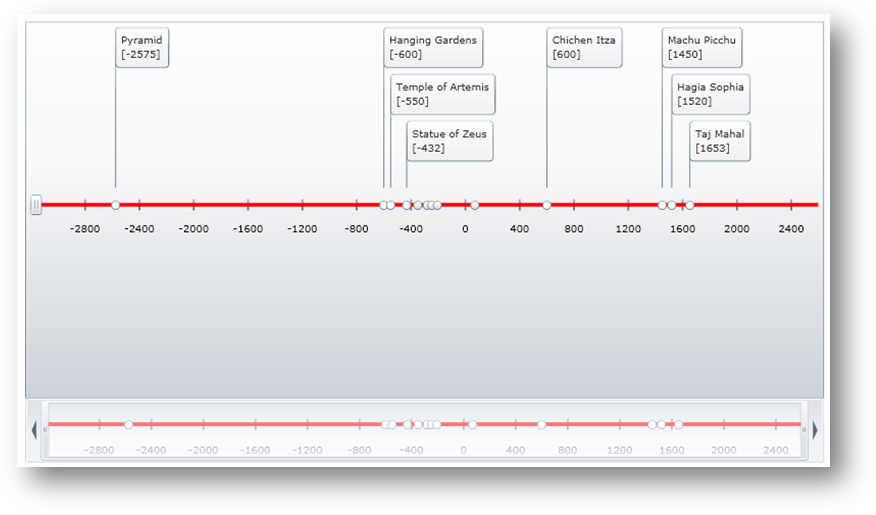Select the Chichen Itza [600] event label

pos(585,47)
